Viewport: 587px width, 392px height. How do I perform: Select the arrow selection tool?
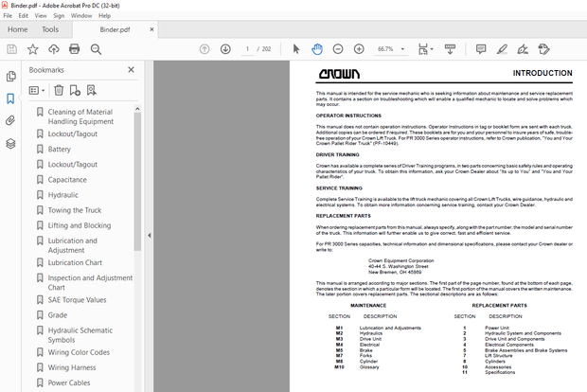(x=296, y=49)
